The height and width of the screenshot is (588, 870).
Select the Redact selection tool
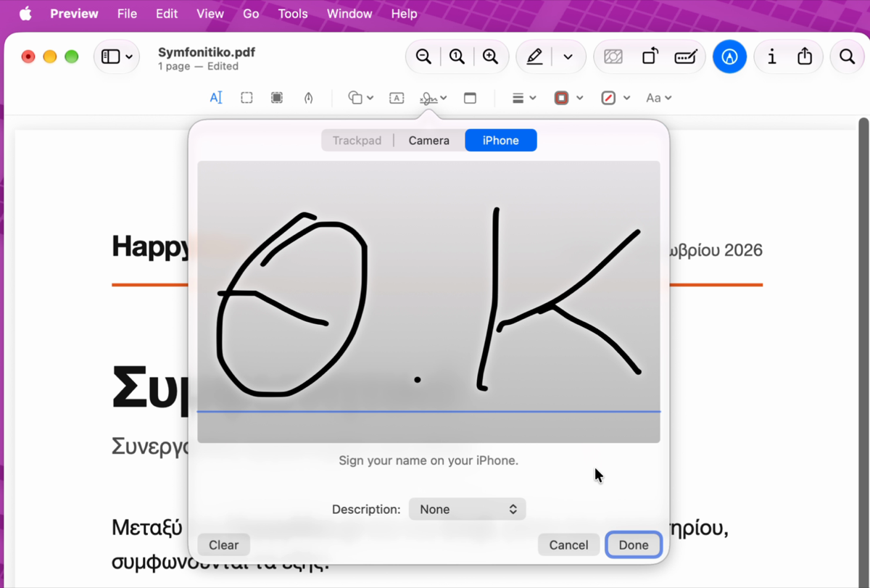pyautogui.click(x=277, y=98)
